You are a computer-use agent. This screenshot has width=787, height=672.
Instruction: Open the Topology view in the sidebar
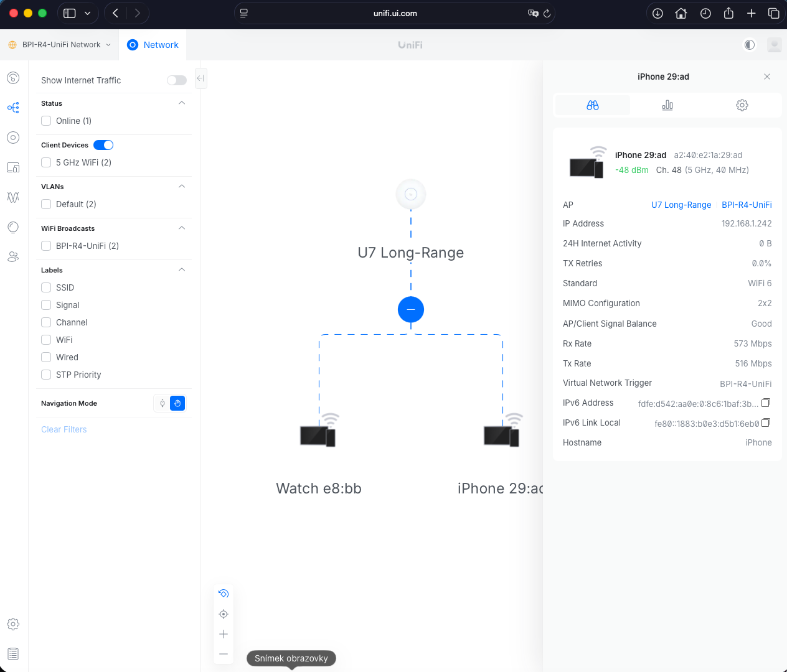[x=13, y=108]
